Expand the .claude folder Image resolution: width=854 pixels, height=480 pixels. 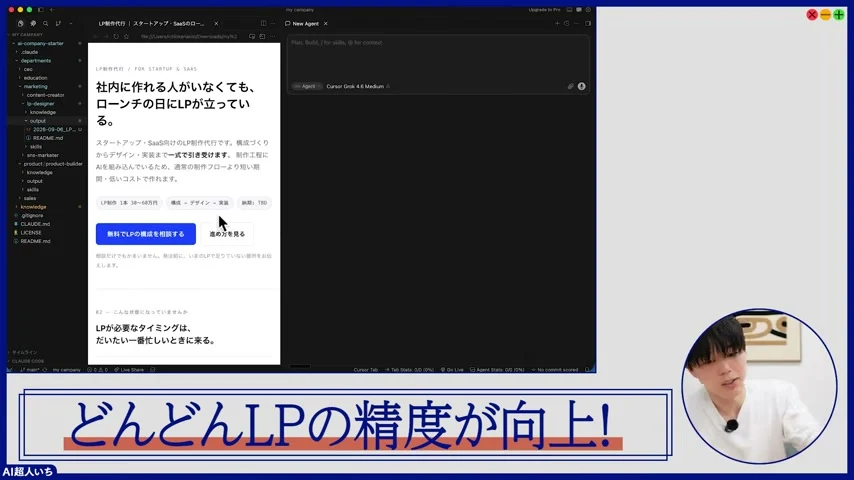pyautogui.click(x=30, y=52)
